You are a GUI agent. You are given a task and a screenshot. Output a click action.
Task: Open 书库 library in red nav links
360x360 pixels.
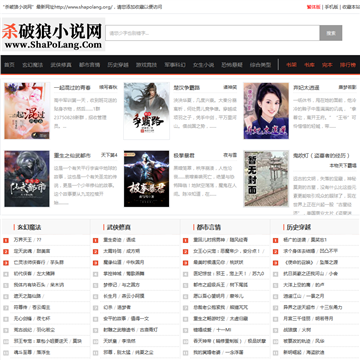[x=309, y=65]
